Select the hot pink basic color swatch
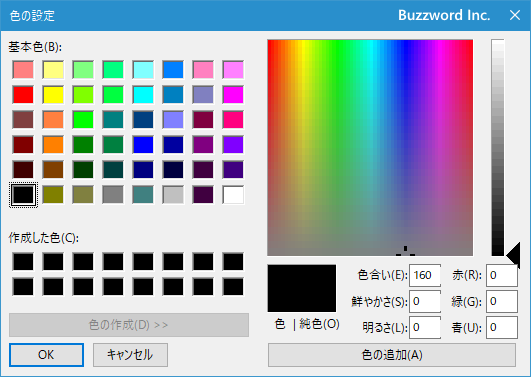 click(x=233, y=120)
